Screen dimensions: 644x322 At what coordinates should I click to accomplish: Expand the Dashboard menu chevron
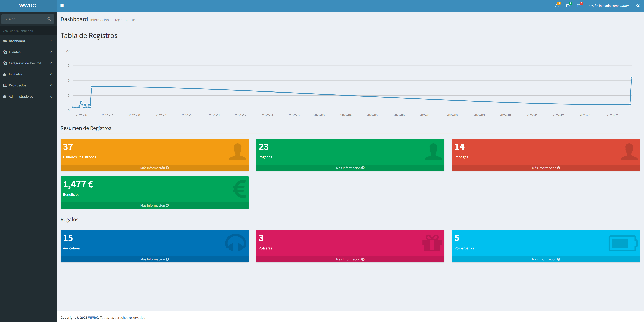coord(51,41)
